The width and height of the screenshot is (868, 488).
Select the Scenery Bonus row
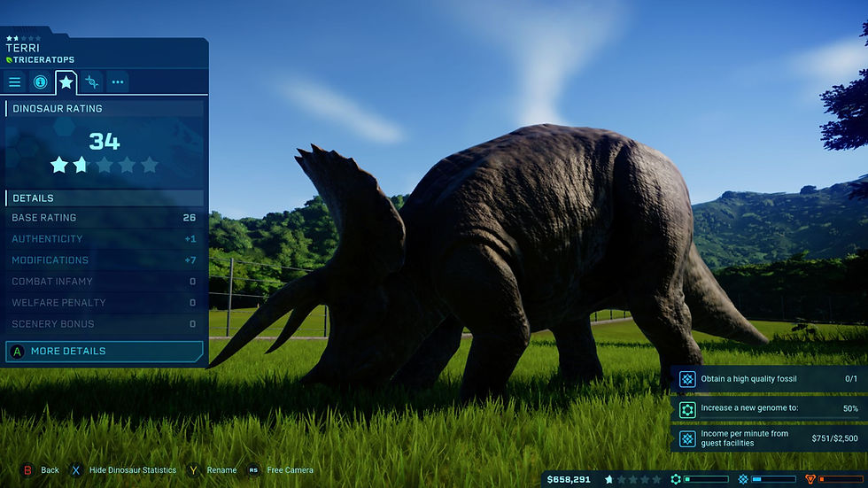tap(105, 324)
